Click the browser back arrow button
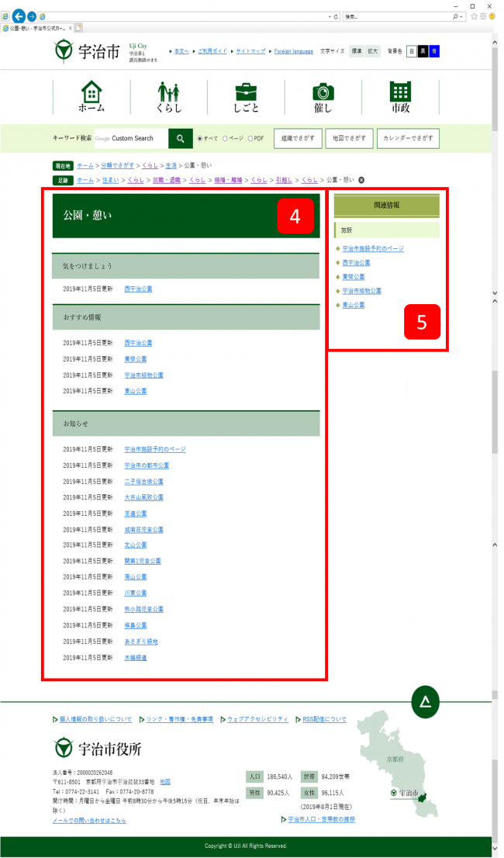504x858 pixels. [x=19, y=16]
